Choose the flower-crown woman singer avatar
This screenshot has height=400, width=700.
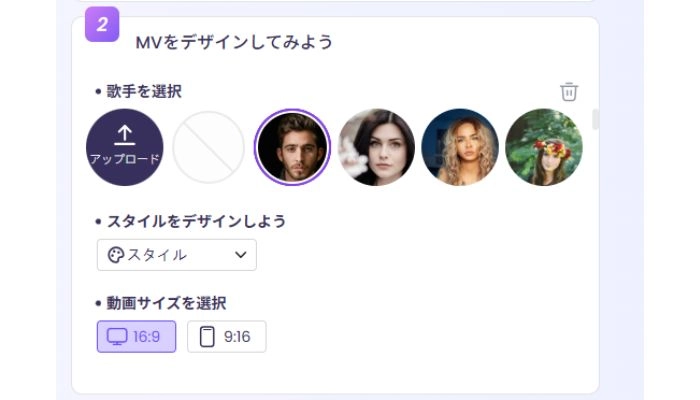click(x=543, y=147)
